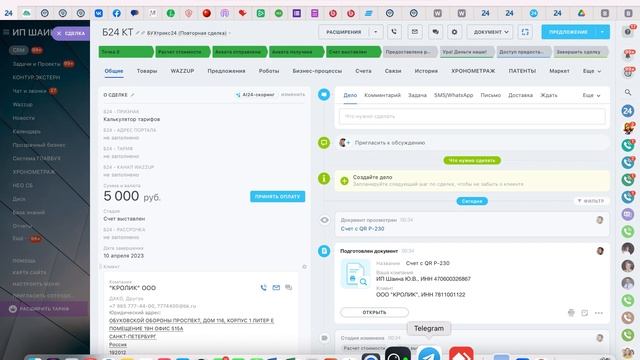Open Задачи и Проекты in sidebar
The image size is (640, 360).
[x=37, y=64]
